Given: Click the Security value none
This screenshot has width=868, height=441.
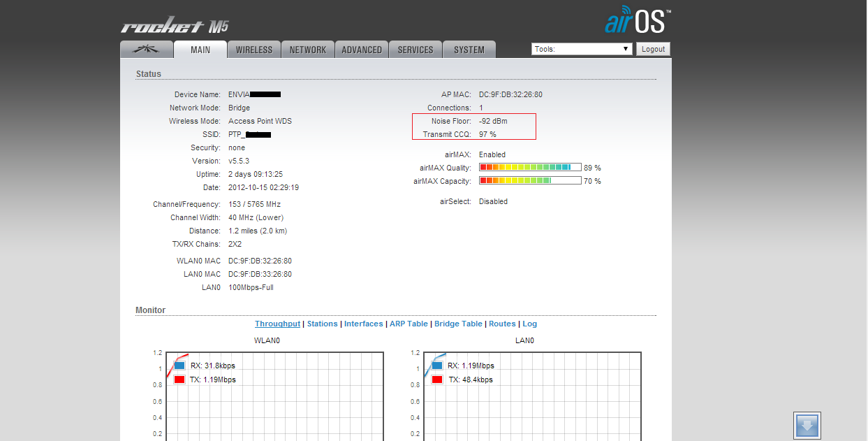Looking at the screenshot, I should [237, 147].
